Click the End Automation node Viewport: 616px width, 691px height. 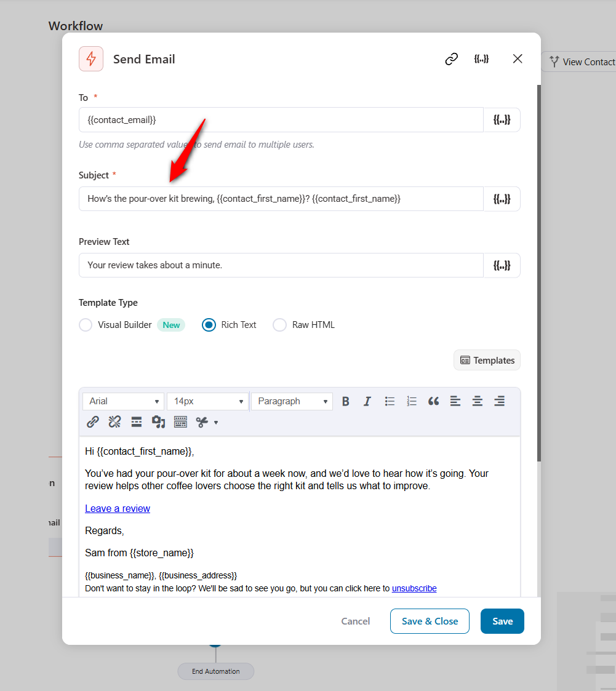tap(216, 671)
